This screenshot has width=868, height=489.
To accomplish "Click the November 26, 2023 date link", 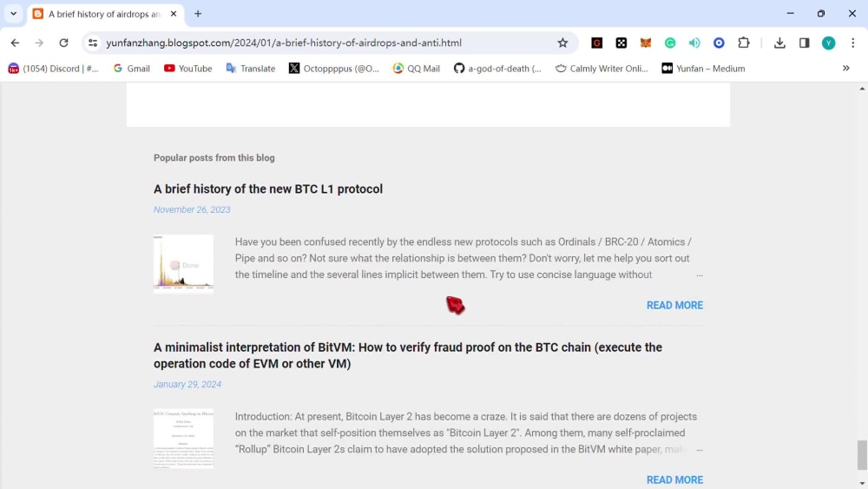I will pos(192,209).
